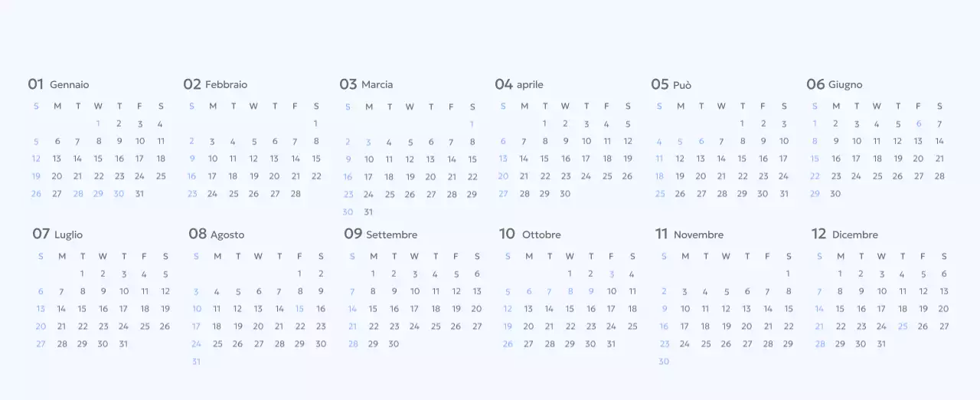Pick day 18 in Giugno
Image resolution: width=980 pixels, height=400 pixels.
[x=877, y=159]
